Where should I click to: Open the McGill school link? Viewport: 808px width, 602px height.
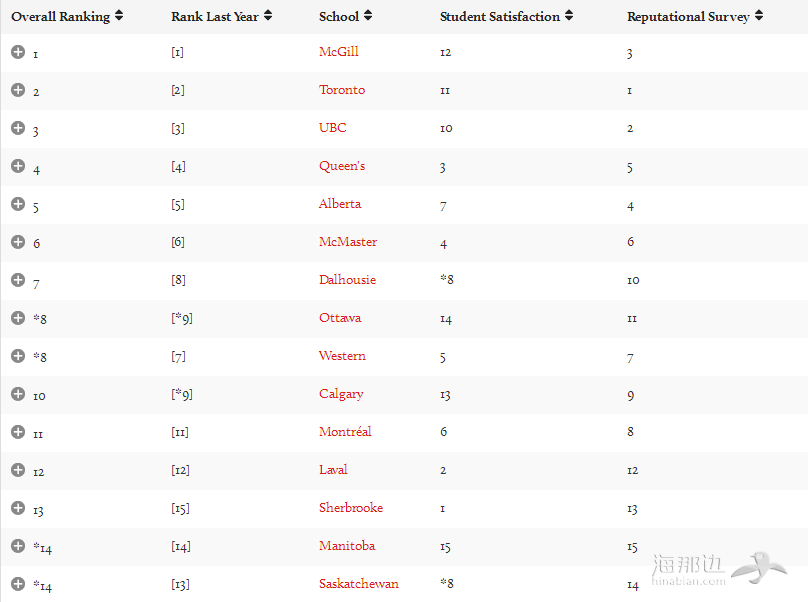pyautogui.click(x=338, y=52)
